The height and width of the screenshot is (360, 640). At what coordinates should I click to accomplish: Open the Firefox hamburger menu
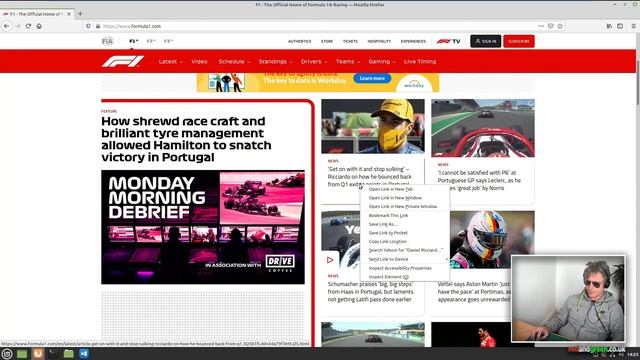(633, 26)
